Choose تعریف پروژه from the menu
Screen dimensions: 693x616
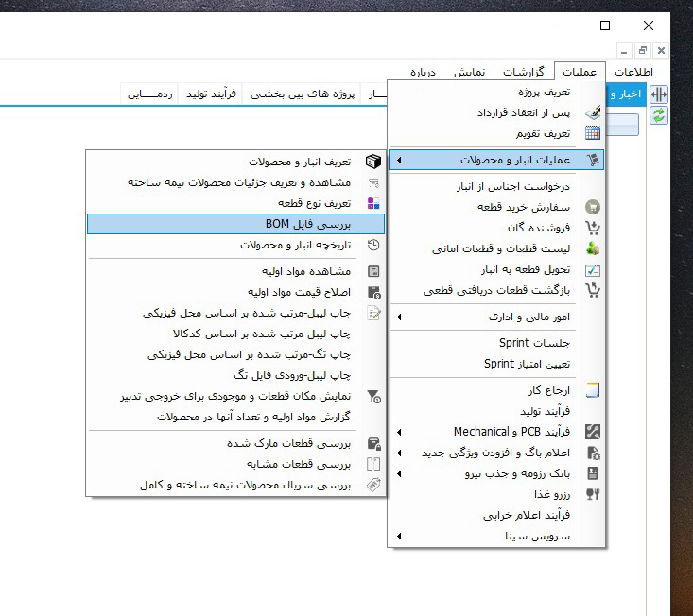496,92
